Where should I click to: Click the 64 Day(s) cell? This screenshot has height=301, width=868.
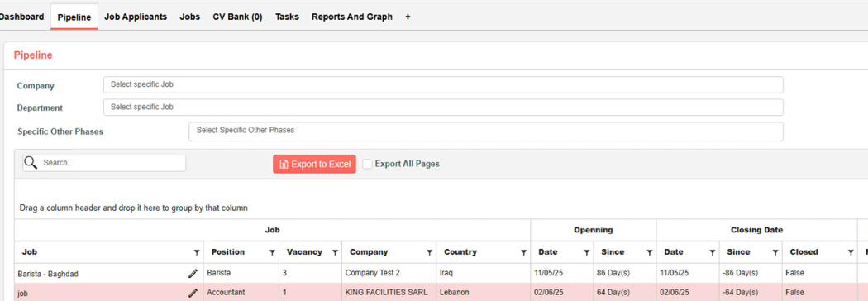(625, 292)
